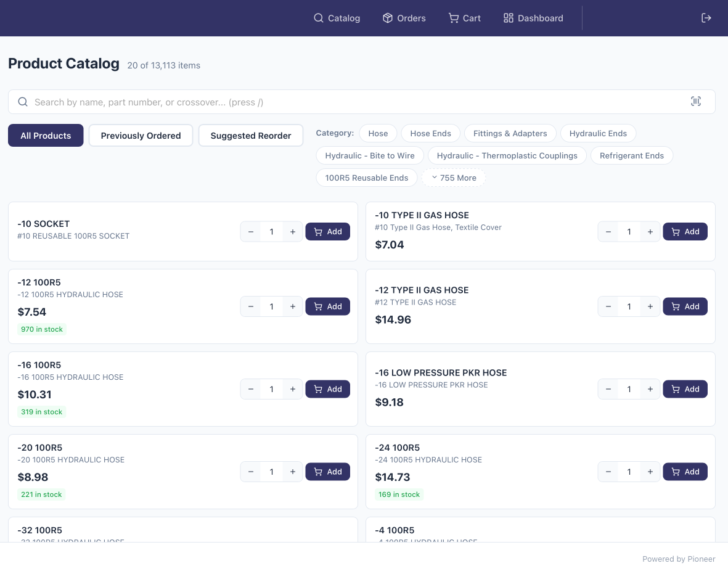This screenshot has width=728, height=574.
Task: Switch to the Previously Ordered tab
Action: pos(141,136)
